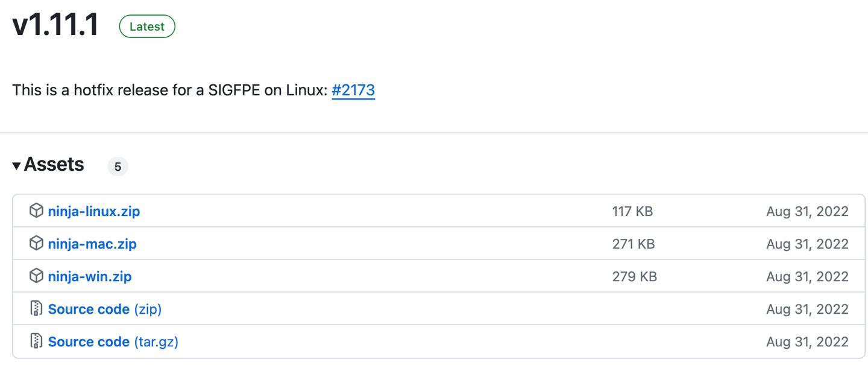Image resolution: width=868 pixels, height=365 pixels.
Task: Click the Assets heading text
Action: [x=54, y=165]
